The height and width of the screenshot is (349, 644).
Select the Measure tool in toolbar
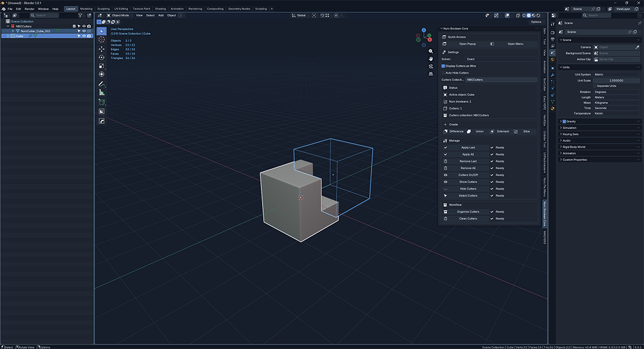pyautogui.click(x=101, y=92)
